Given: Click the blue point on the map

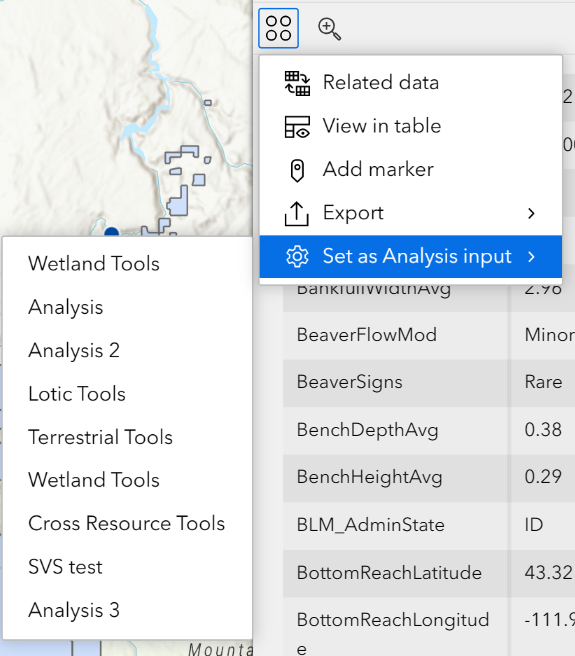Looking at the screenshot, I should [x=111, y=231].
